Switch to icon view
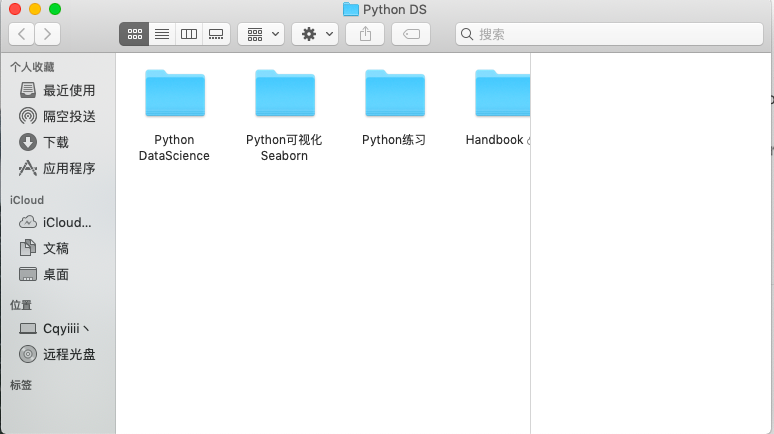Viewport: 774px width, 434px height. [x=134, y=34]
